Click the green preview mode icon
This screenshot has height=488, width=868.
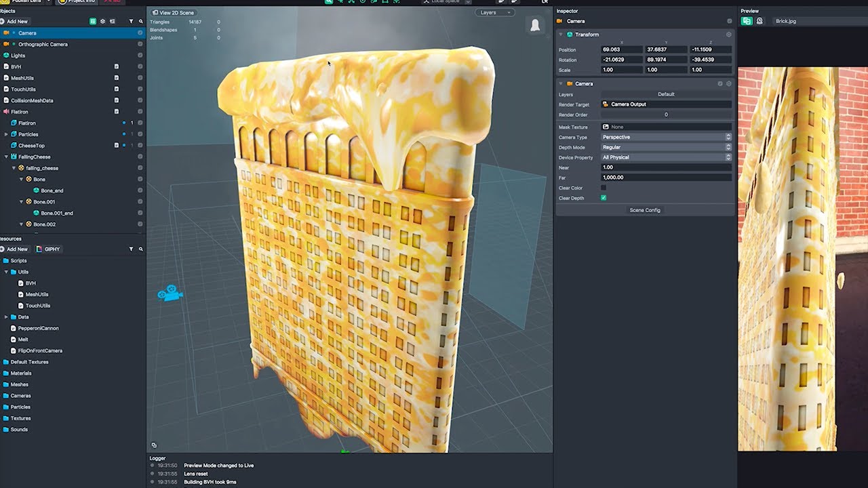tap(747, 21)
